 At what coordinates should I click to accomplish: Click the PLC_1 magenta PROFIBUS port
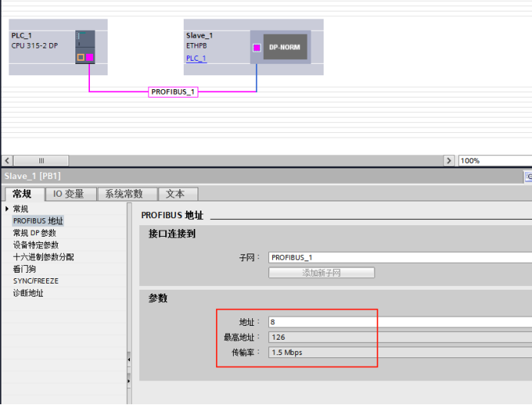click(x=90, y=58)
